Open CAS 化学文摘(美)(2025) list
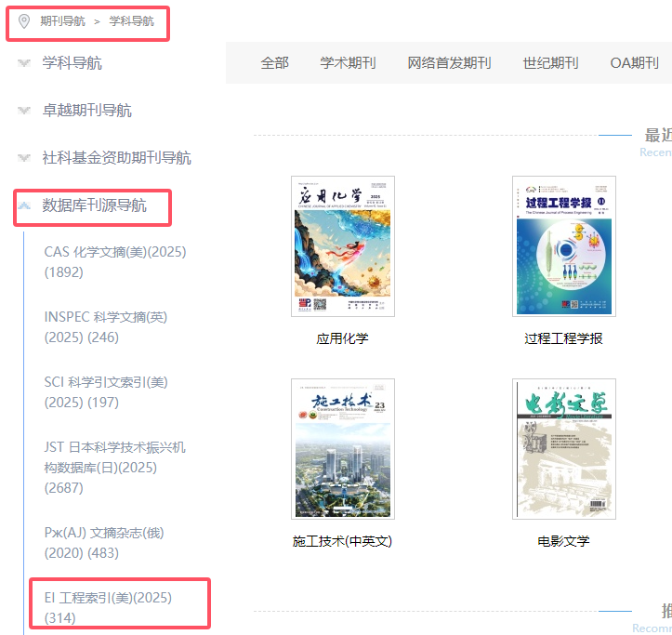Viewport: 672px width, 635px height. pos(115,262)
